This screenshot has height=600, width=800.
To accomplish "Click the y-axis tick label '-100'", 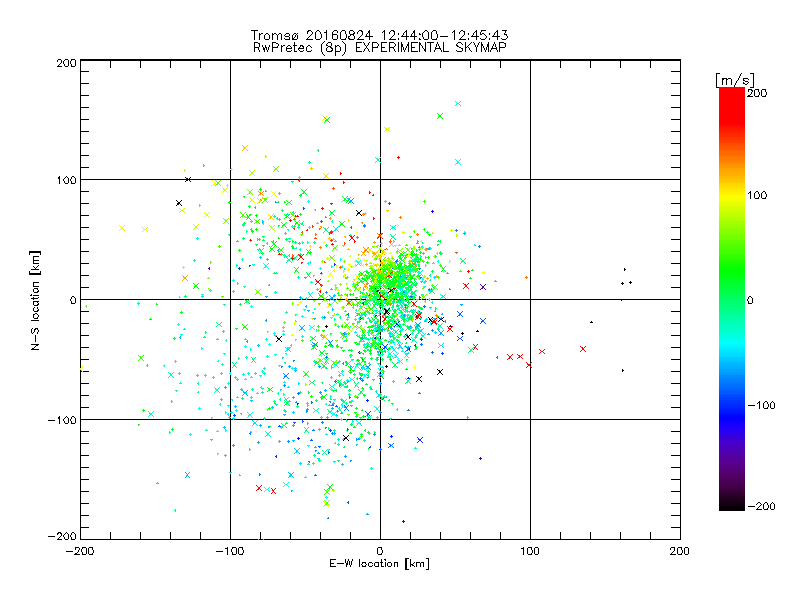I will click(x=62, y=420).
